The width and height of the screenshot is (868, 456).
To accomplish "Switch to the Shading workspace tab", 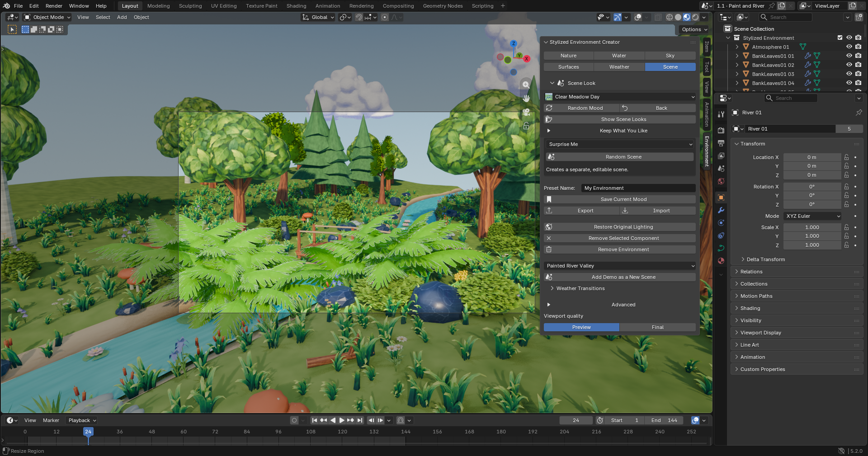I will (296, 6).
